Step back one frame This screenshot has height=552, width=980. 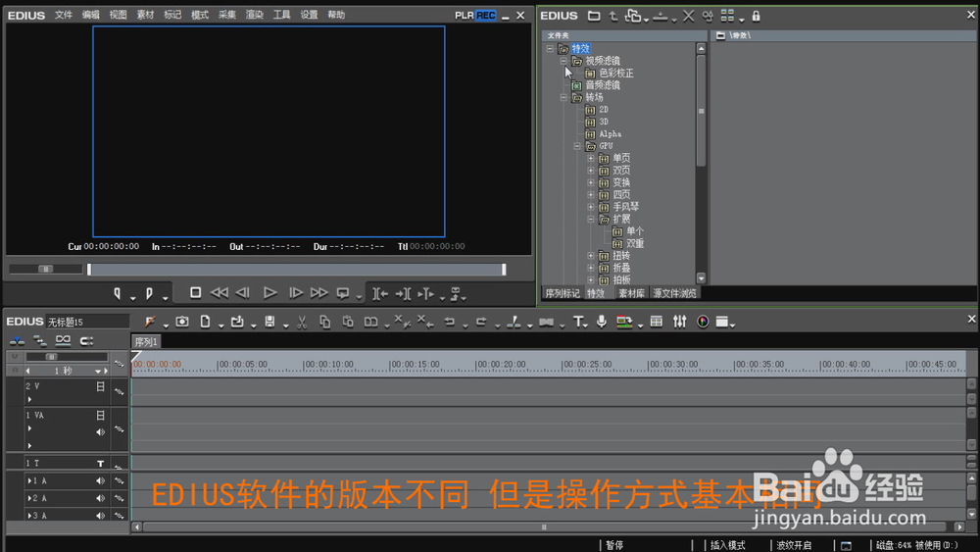243,292
